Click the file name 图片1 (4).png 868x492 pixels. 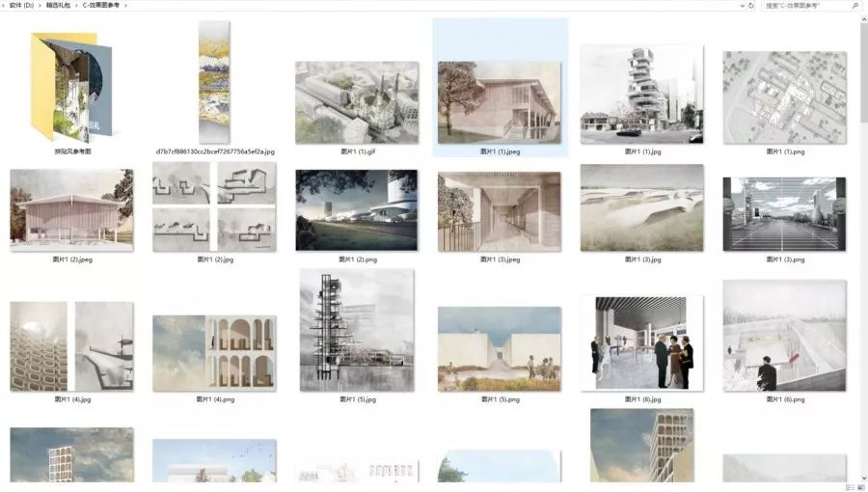[215, 399]
